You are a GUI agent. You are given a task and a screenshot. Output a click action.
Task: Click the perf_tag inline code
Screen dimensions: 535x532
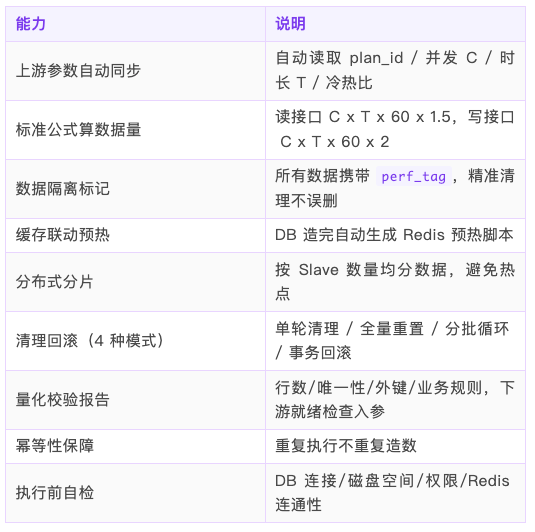pyautogui.click(x=414, y=176)
